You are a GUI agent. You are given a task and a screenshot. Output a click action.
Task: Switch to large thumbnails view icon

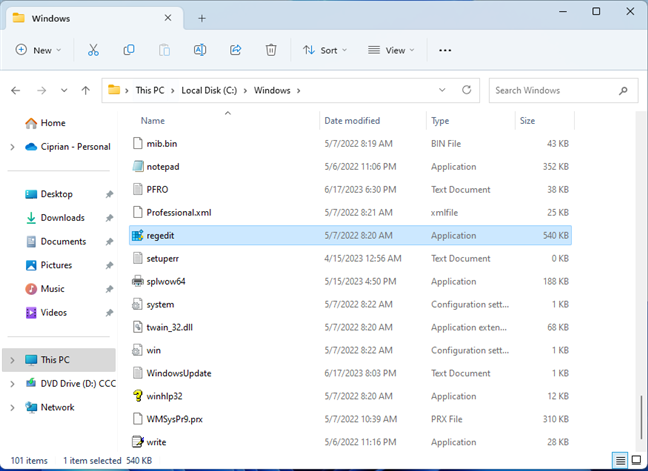click(636, 460)
